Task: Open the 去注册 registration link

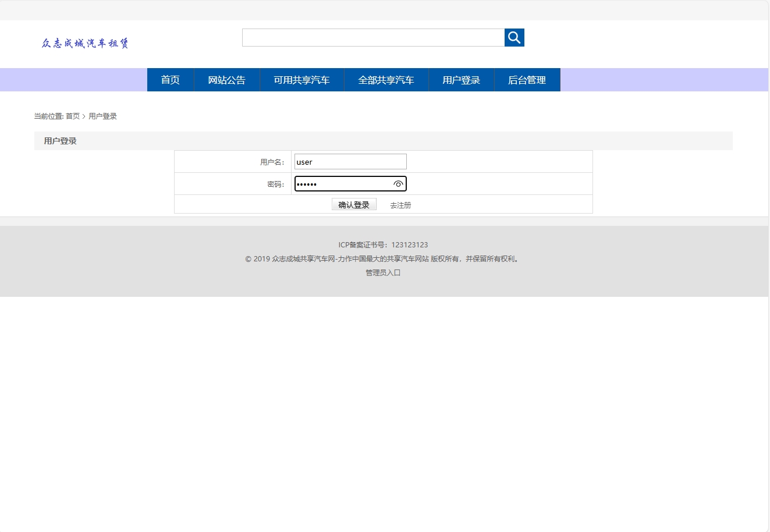Action: [x=400, y=205]
